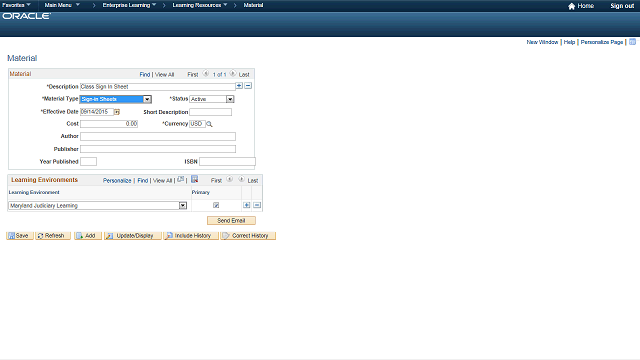Click the Include History button

point(191,236)
